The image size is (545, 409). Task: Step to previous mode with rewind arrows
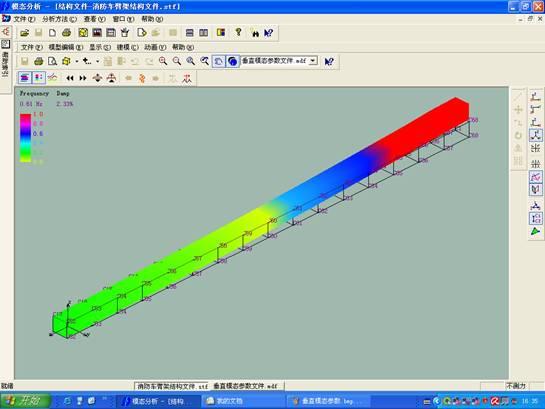point(70,78)
